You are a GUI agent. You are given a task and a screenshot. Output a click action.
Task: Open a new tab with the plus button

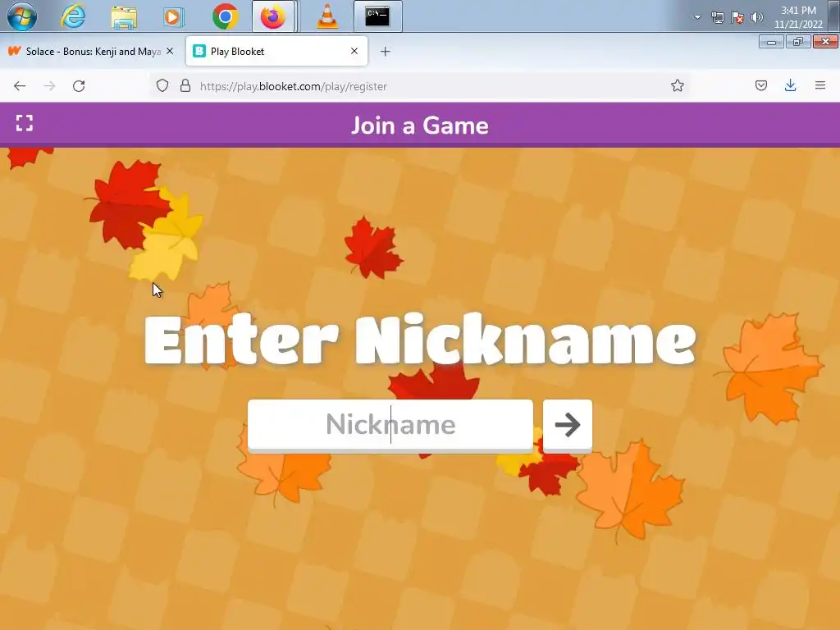(386, 52)
